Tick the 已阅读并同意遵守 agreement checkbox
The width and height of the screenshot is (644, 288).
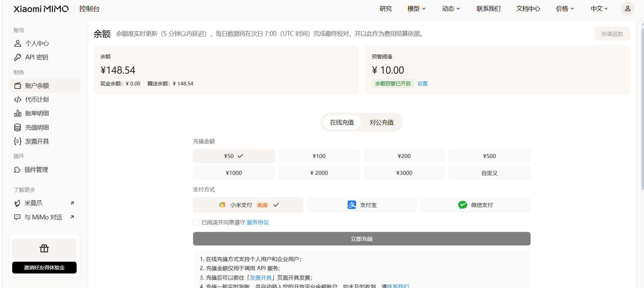click(196, 222)
